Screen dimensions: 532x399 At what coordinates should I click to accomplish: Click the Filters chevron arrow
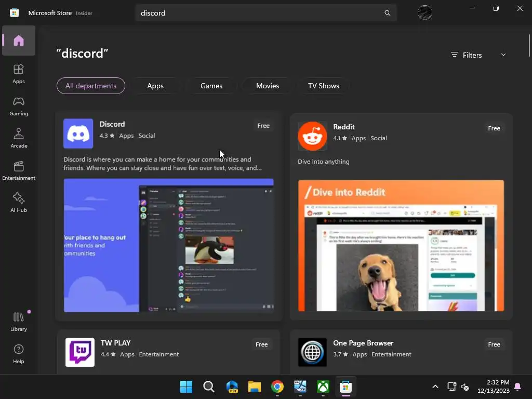[x=503, y=55]
